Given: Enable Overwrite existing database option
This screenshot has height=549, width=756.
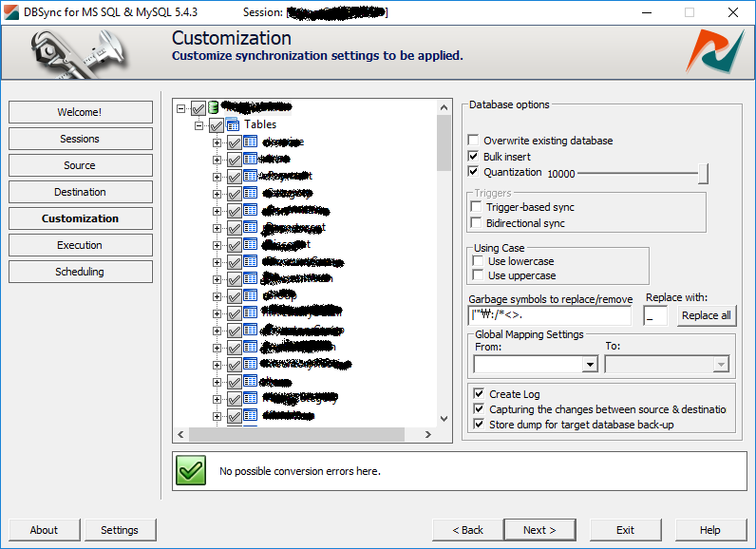Looking at the screenshot, I should (474, 141).
